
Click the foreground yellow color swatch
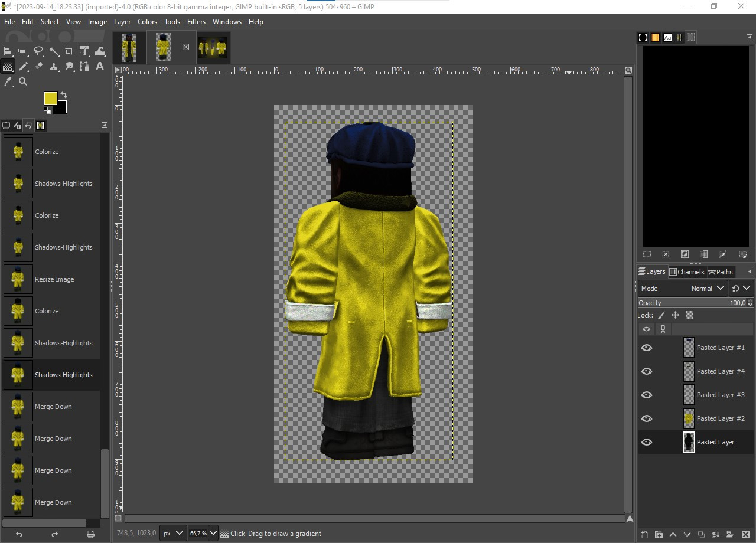[x=50, y=98]
